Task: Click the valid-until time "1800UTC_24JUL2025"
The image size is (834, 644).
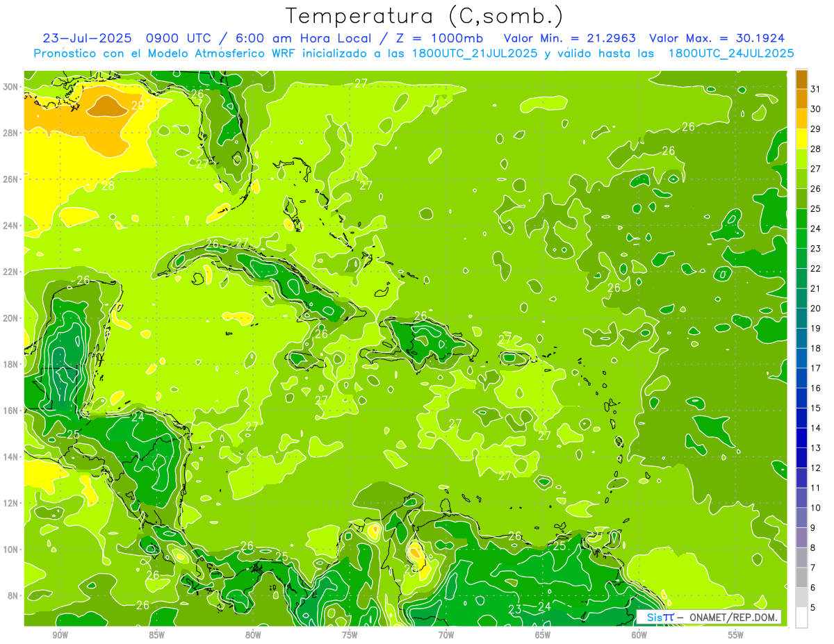Action: pyautogui.click(x=731, y=53)
